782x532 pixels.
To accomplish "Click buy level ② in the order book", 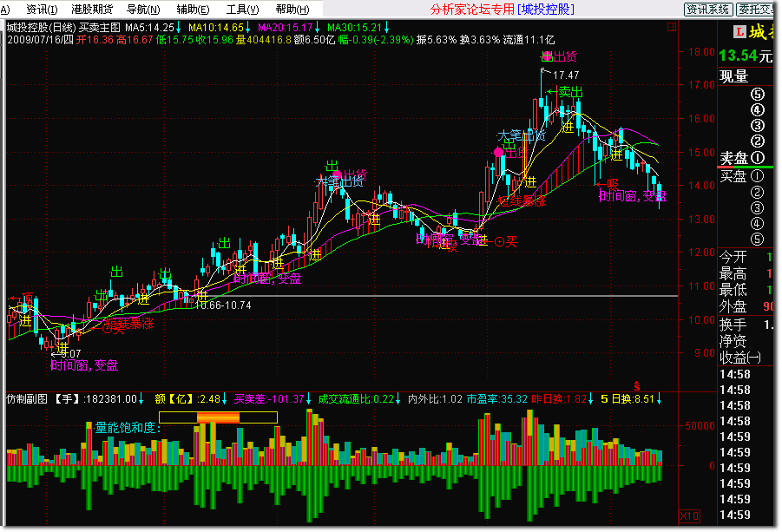I will click(757, 192).
